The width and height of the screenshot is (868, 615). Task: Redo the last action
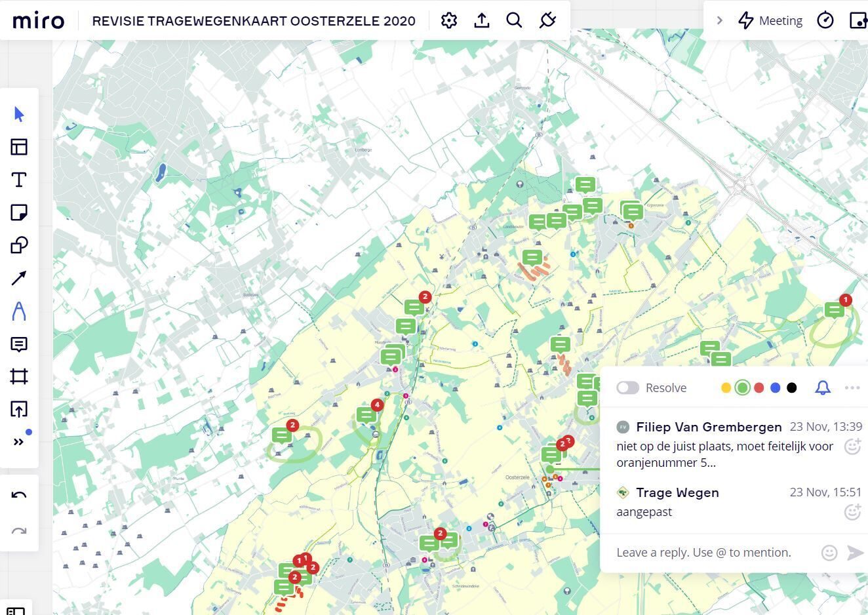(19, 531)
